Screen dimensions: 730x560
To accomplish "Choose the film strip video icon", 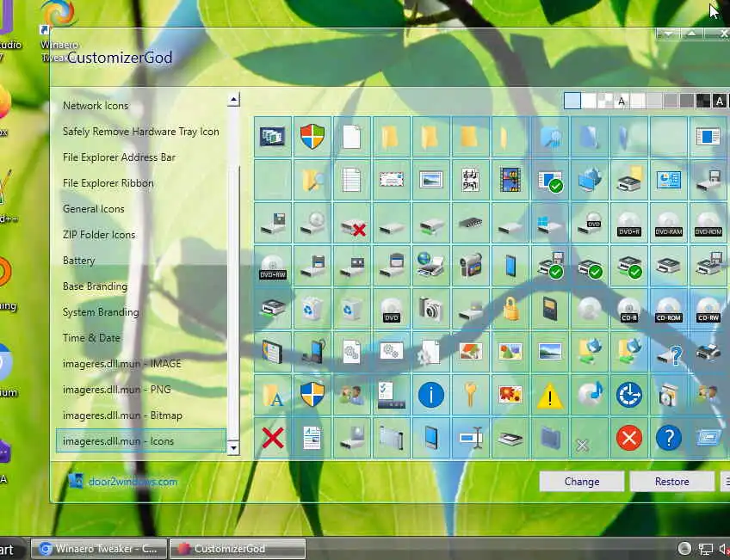I will [510, 180].
